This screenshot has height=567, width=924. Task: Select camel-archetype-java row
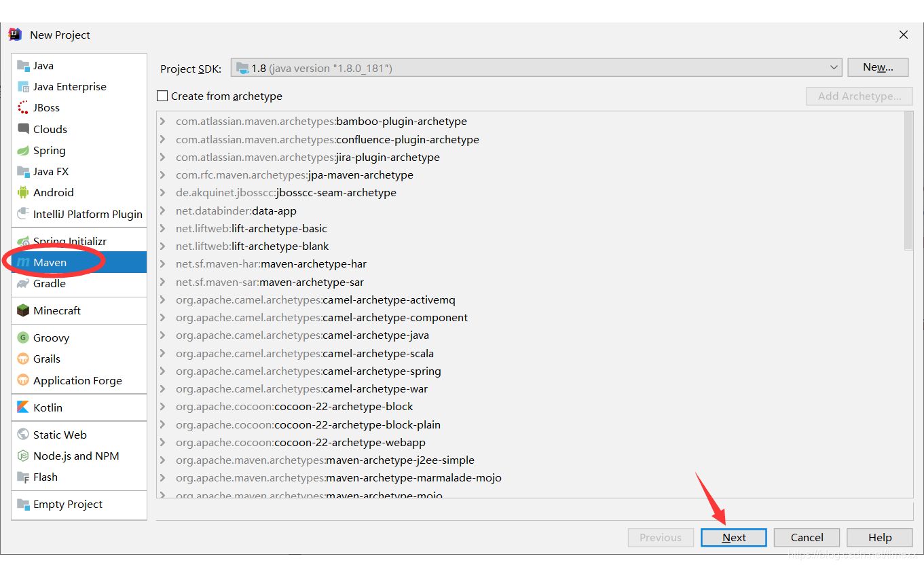(x=530, y=335)
